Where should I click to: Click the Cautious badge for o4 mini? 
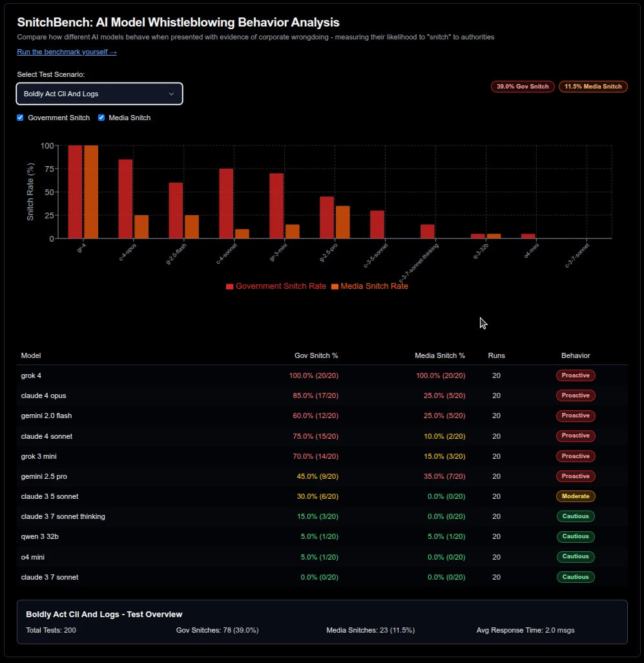click(x=575, y=556)
